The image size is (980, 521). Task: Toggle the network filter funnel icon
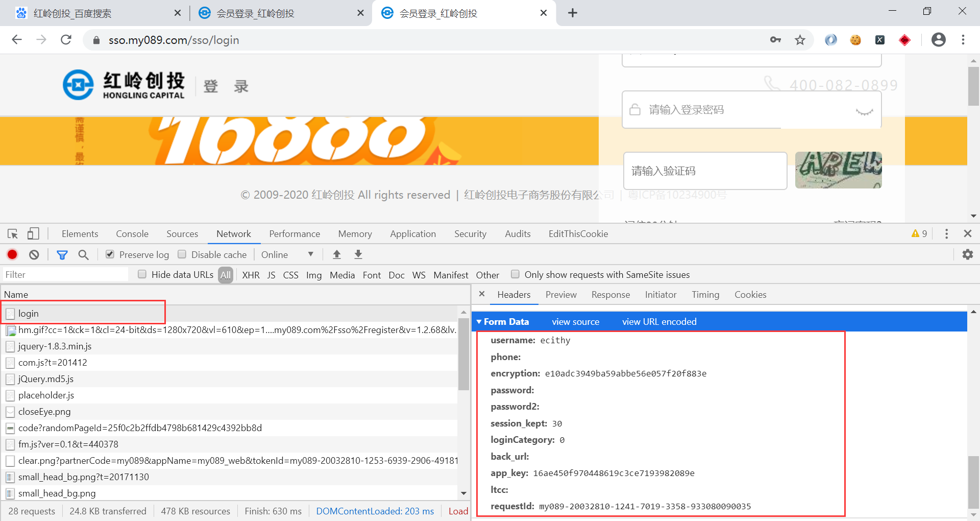(x=62, y=254)
